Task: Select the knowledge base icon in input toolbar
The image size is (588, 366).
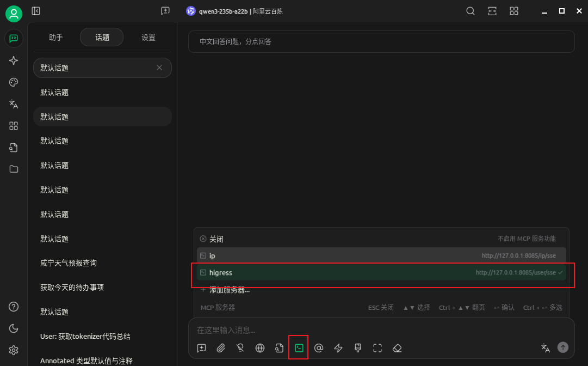Action: [x=279, y=348]
